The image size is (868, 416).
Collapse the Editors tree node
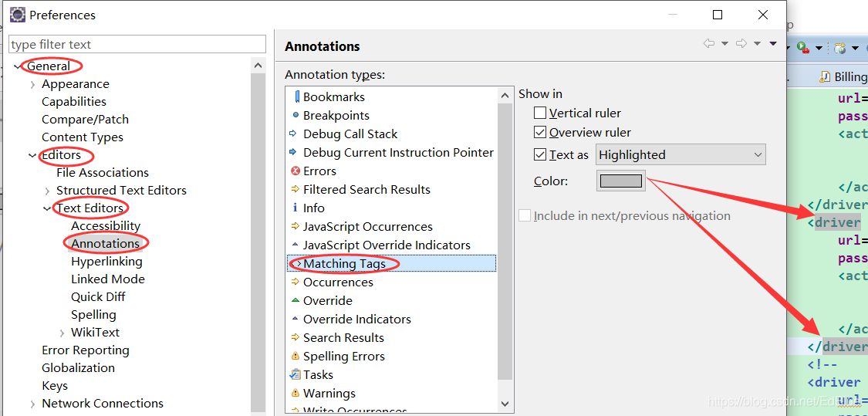click(x=33, y=156)
